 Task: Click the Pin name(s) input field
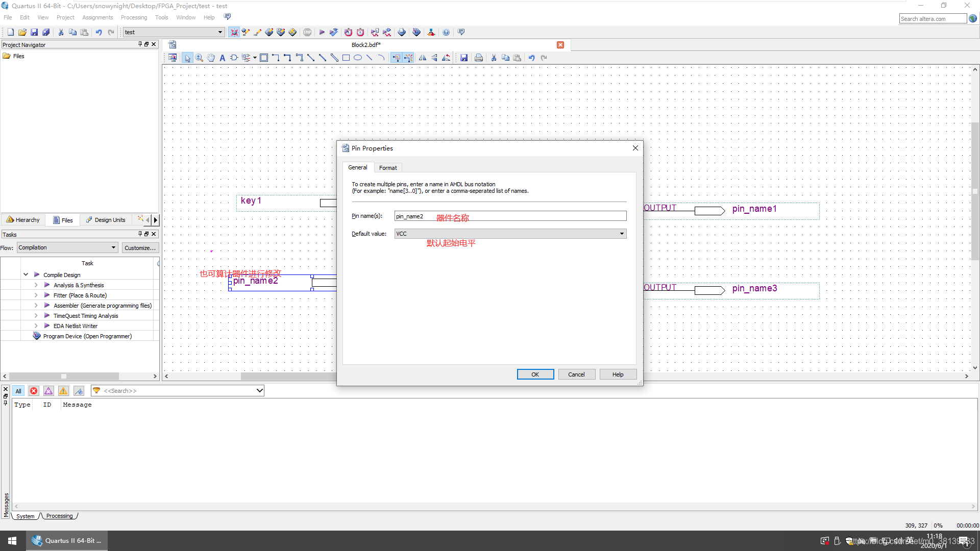(536, 216)
